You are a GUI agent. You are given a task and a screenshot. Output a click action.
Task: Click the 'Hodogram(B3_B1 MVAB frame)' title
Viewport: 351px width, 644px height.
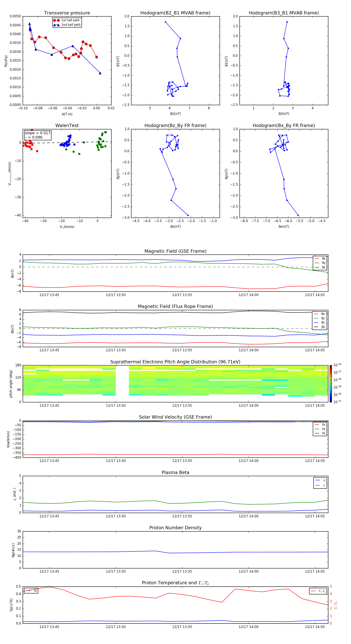click(x=284, y=13)
